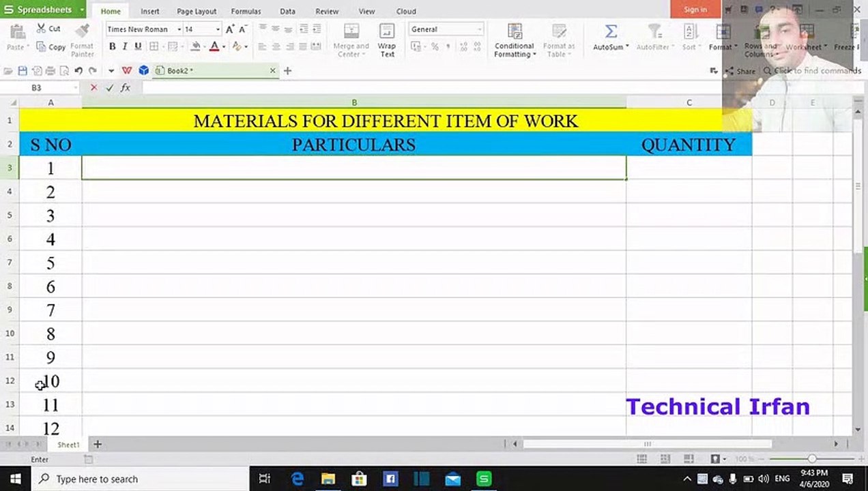Screen dimensions: 868x491
Task: Select column C header
Action: (689, 102)
